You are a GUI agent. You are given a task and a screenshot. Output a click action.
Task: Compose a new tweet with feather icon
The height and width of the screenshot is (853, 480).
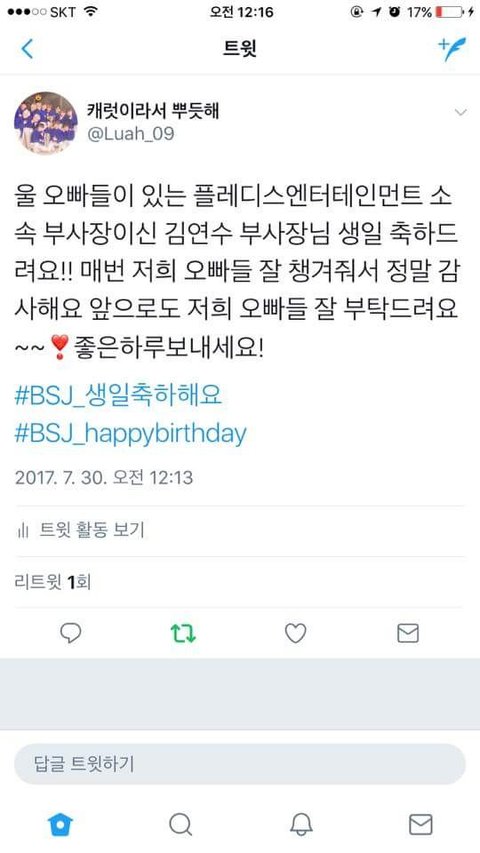452,48
